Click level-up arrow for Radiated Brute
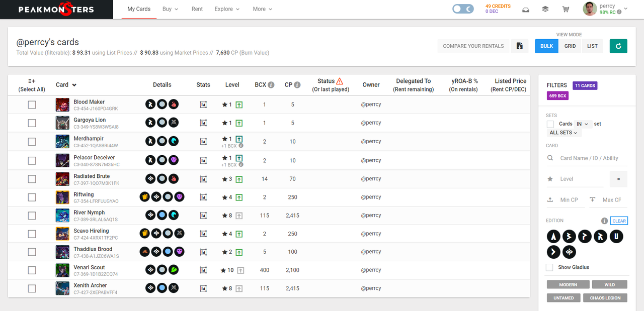644x311 pixels. pyautogui.click(x=239, y=179)
